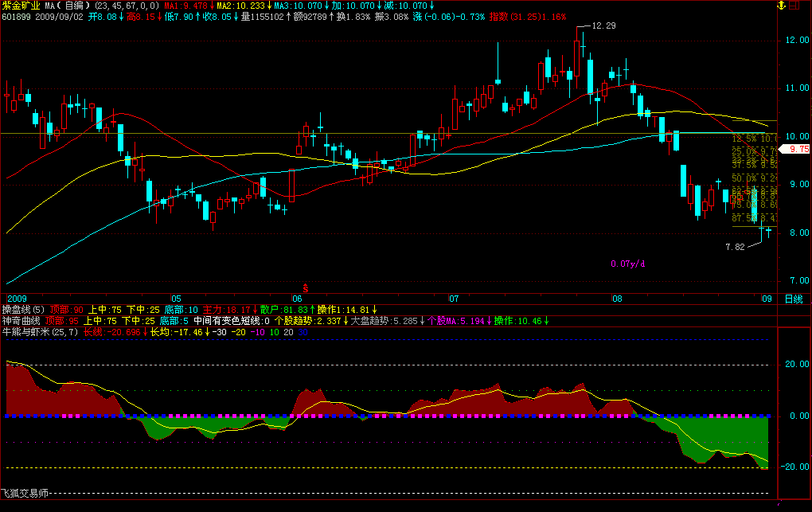Open the 神奇曲线 indicator row
The width and height of the screenshot is (812, 512).
pyautogui.click(x=21, y=322)
